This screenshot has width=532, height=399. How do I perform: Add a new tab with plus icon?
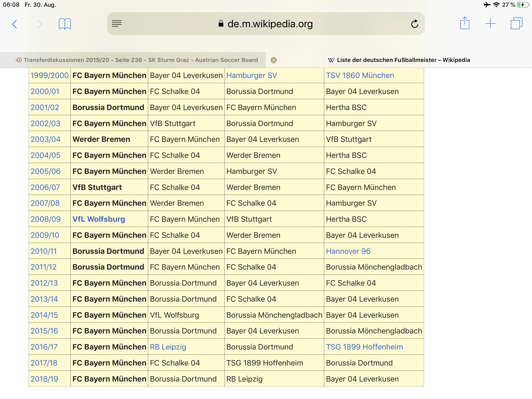coord(490,24)
